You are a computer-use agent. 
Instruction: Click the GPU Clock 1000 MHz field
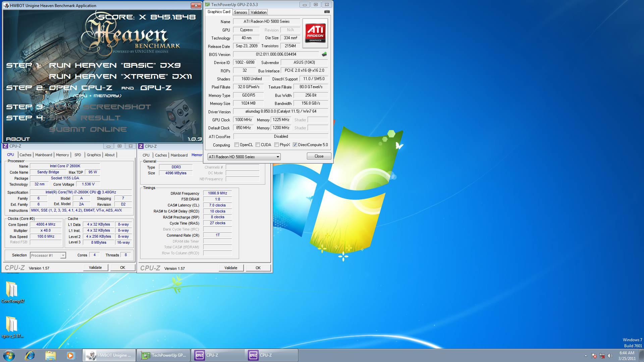pyautogui.click(x=244, y=120)
